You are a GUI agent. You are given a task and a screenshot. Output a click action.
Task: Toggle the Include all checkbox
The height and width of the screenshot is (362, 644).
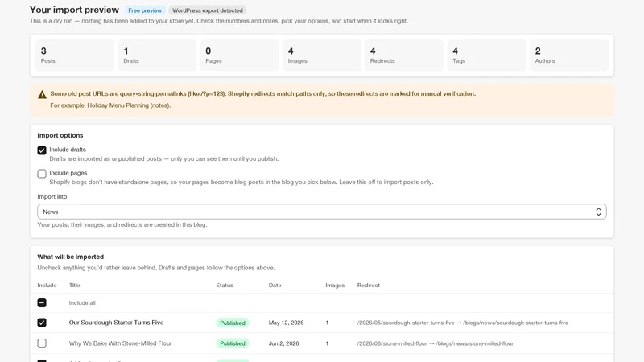click(x=42, y=303)
